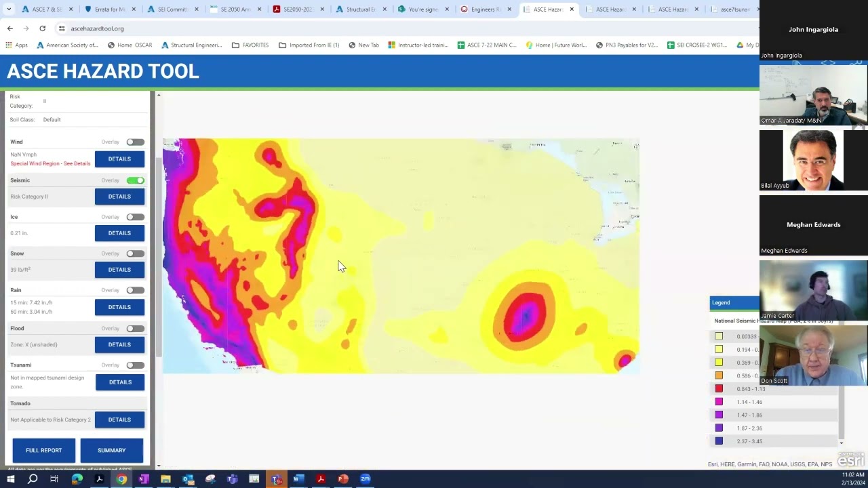Open the tab search dropdown arrow
The image size is (868, 488).
click(9, 9)
